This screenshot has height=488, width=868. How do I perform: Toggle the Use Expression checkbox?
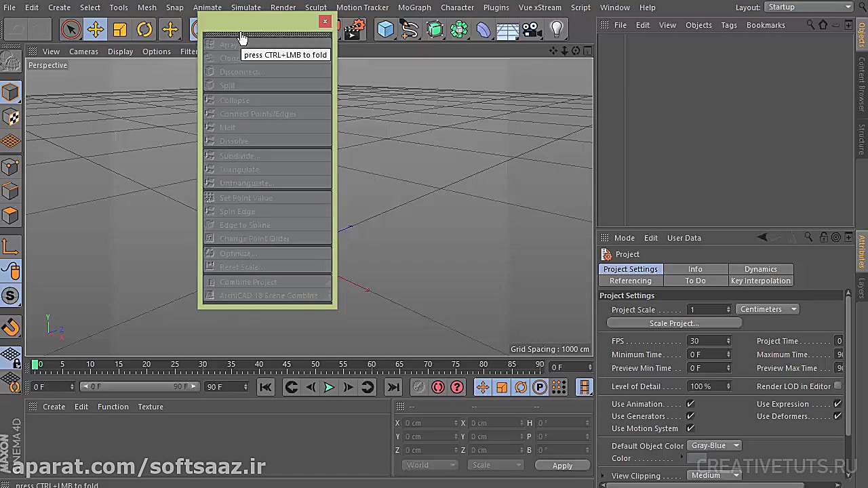click(838, 404)
